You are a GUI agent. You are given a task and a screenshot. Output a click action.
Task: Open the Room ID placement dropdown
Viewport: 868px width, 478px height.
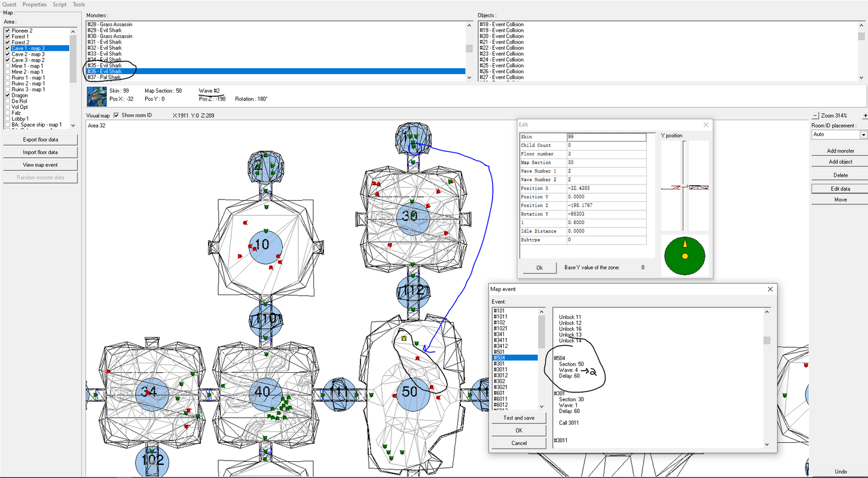click(x=863, y=134)
